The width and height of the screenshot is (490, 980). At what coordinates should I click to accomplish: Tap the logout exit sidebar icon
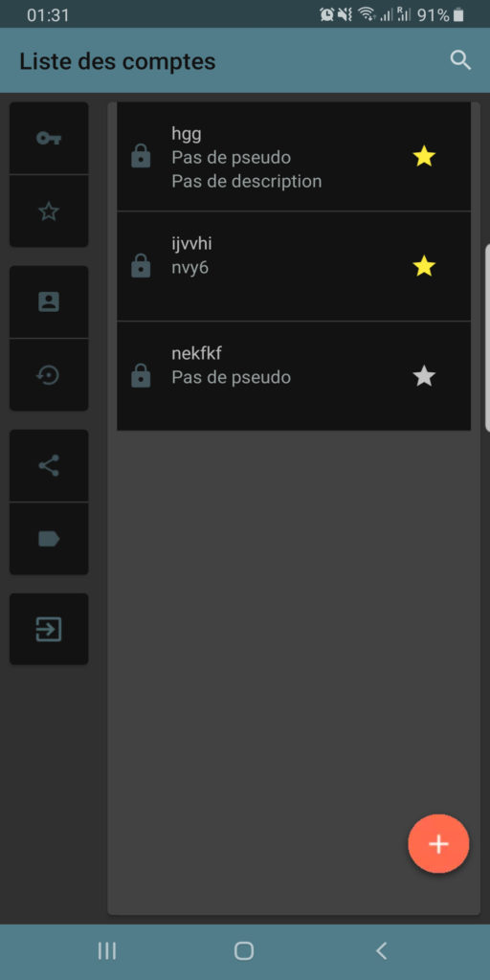(x=49, y=629)
